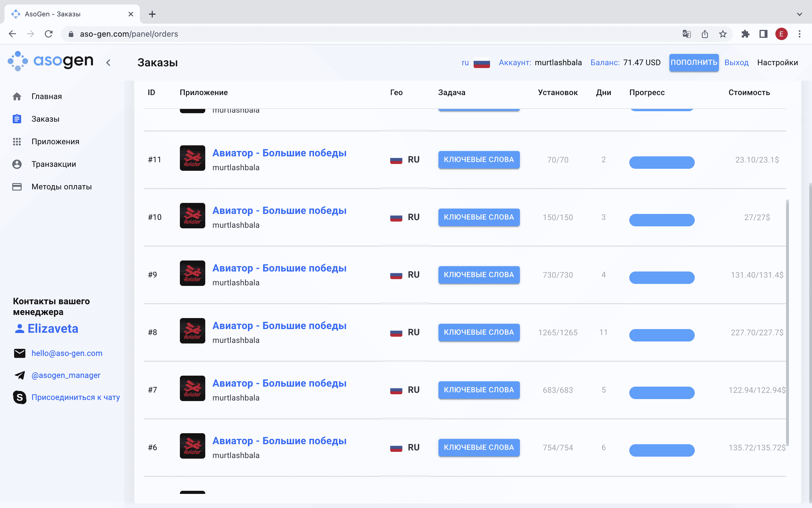
Task: Open Настройки in the header
Action: [777, 62]
